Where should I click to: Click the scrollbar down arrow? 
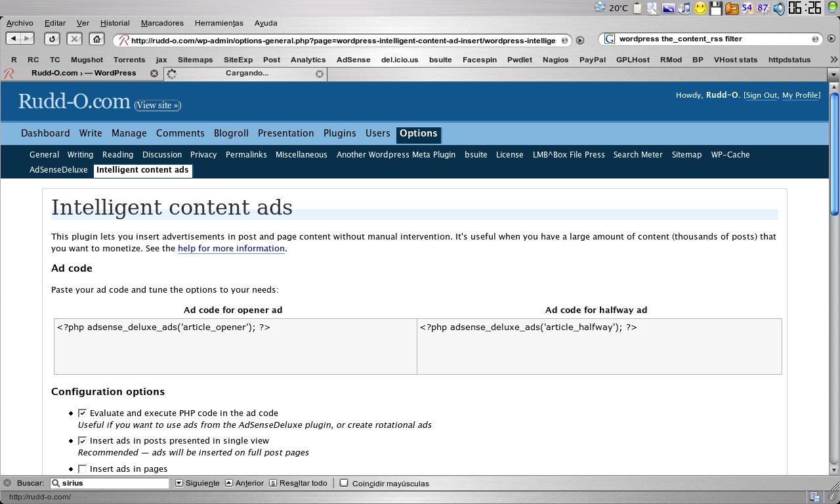pos(834,470)
